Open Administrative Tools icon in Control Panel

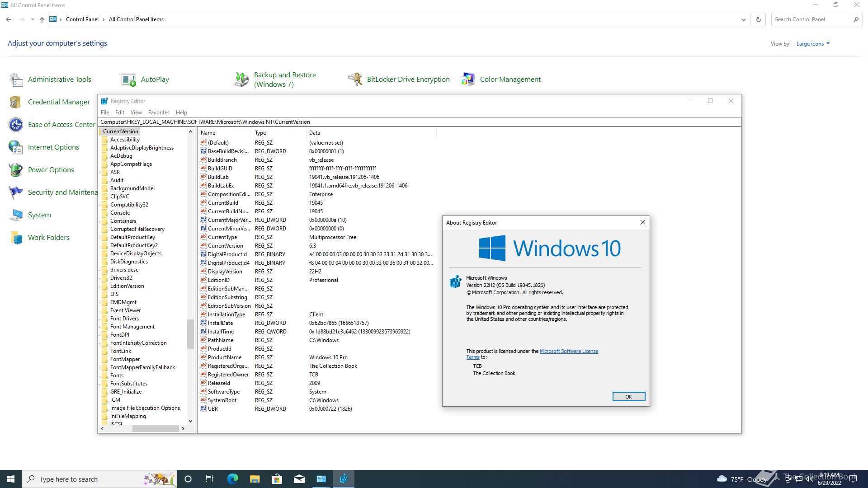(16, 80)
